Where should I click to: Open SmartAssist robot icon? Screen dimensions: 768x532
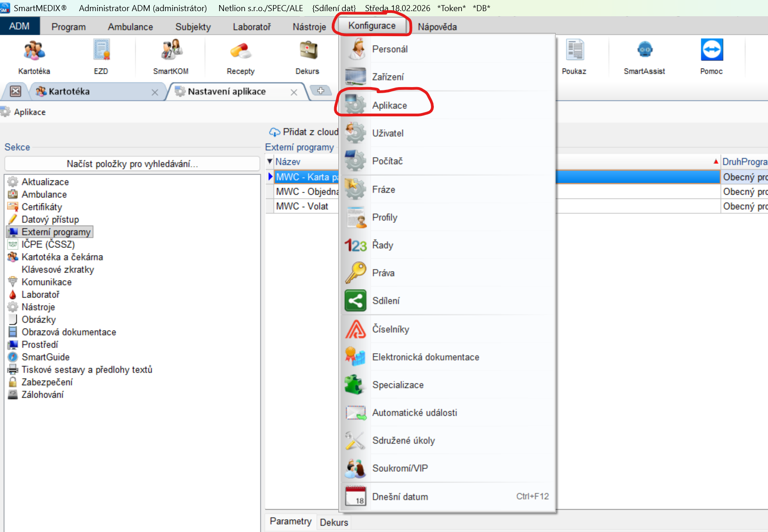pos(644,51)
